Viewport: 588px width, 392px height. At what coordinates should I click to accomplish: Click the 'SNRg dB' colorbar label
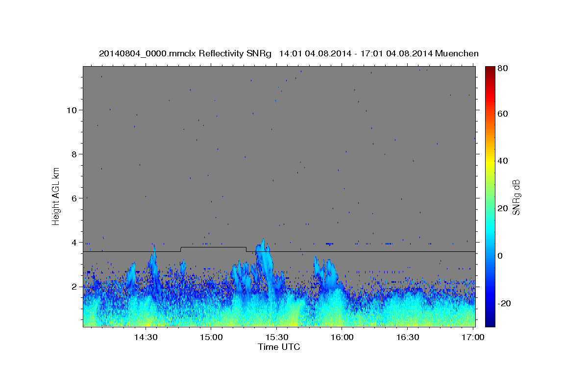click(x=516, y=197)
